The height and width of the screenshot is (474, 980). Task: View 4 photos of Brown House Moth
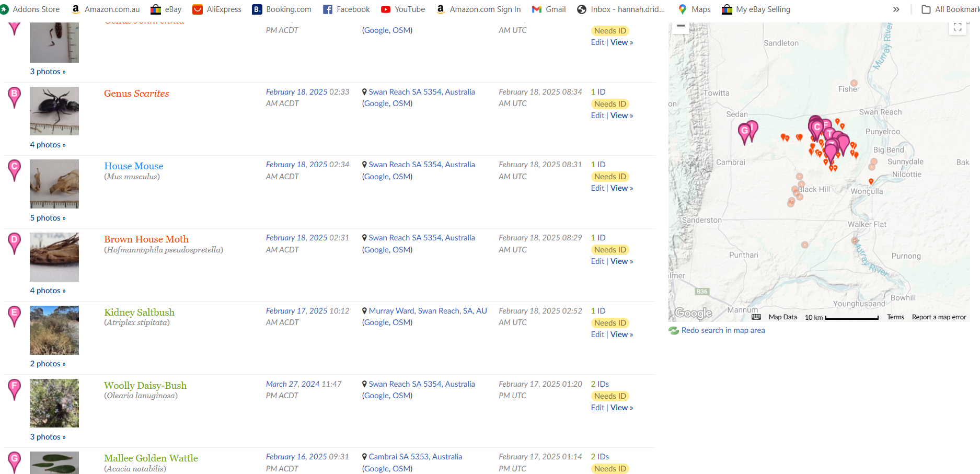tap(48, 291)
